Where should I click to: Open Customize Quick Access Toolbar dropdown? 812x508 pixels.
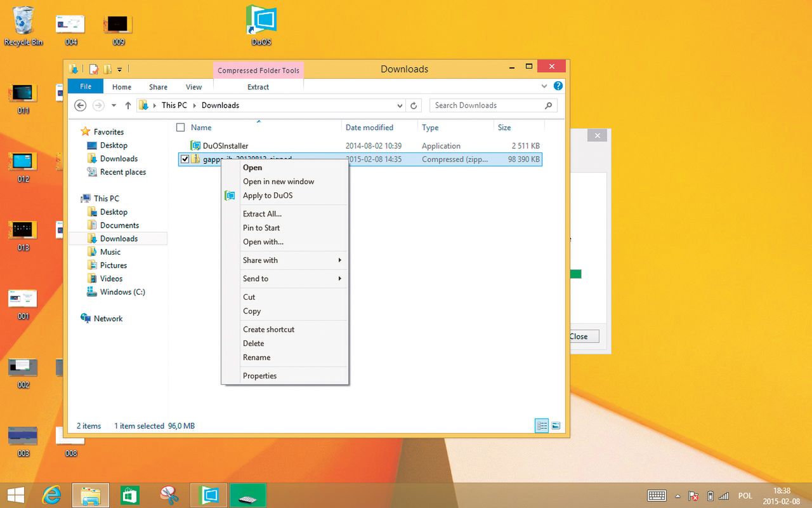[x=119, y=69]
